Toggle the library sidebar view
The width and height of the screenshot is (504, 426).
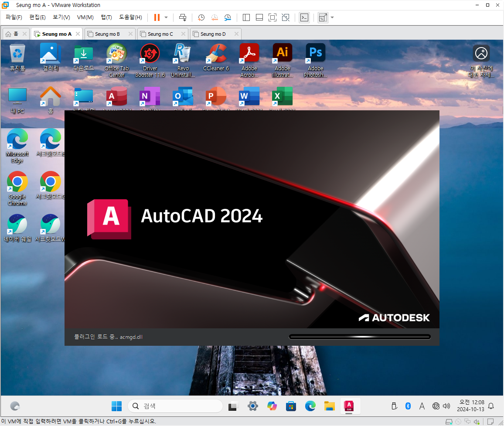pos(246,17)
